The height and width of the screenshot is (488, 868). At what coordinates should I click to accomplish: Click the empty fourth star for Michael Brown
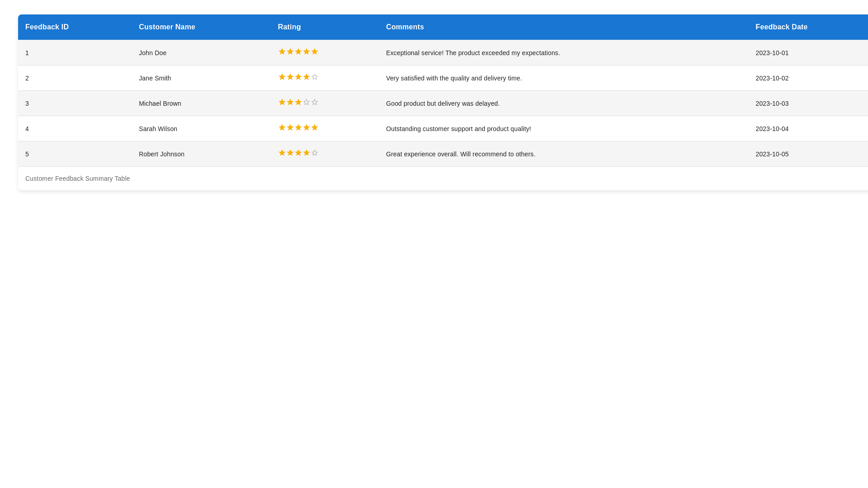tap(307, 102)
